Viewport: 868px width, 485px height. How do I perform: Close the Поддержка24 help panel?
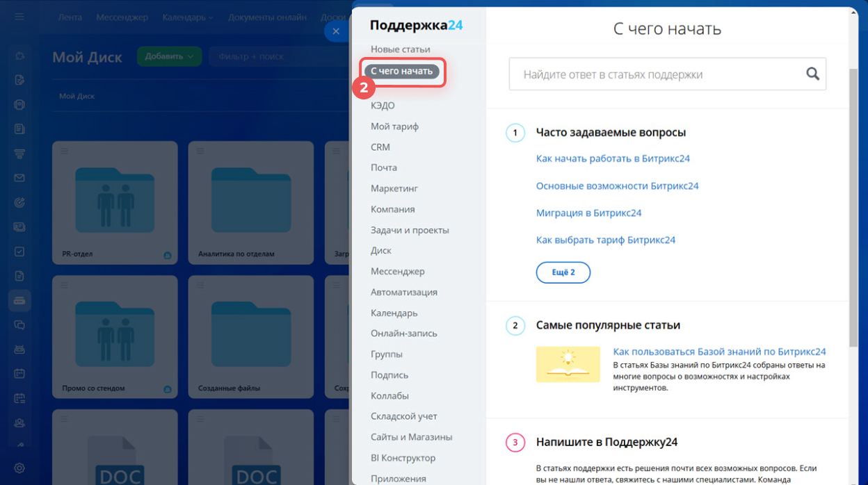pos(336,31)
